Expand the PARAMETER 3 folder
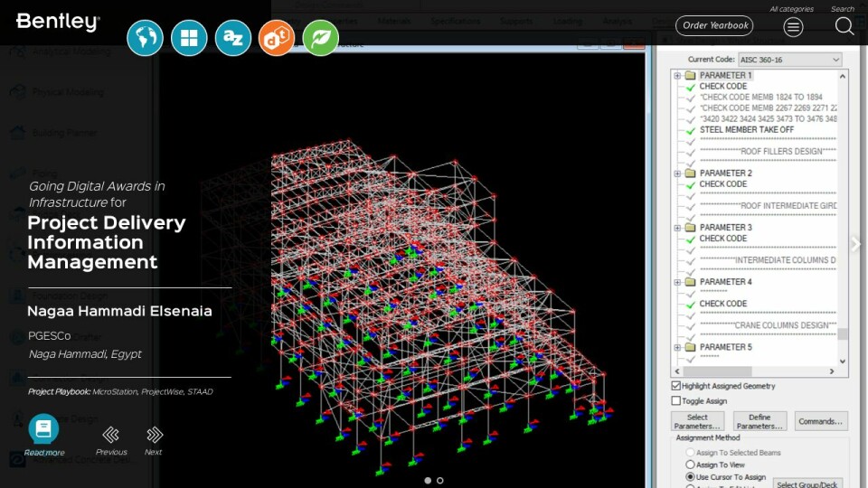868x488 pixels. (677, 228)
